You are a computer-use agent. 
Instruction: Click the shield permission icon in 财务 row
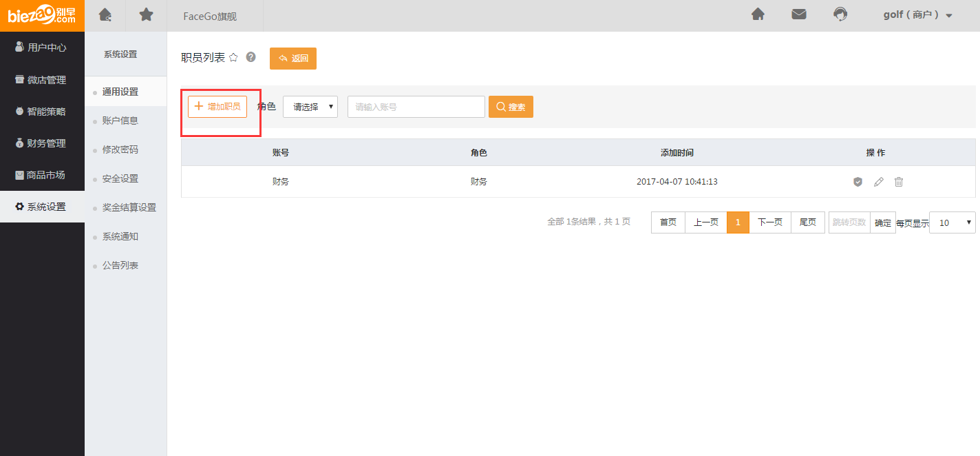(857, 182)
